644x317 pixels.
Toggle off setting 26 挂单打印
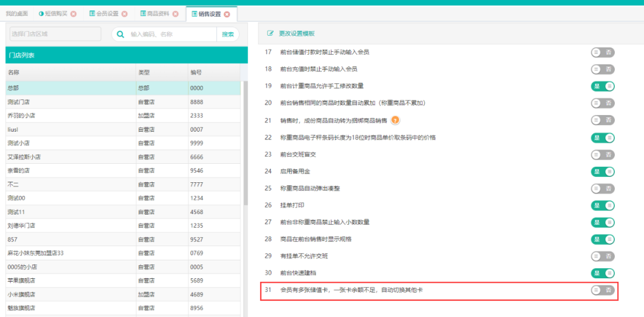[602, 206]
